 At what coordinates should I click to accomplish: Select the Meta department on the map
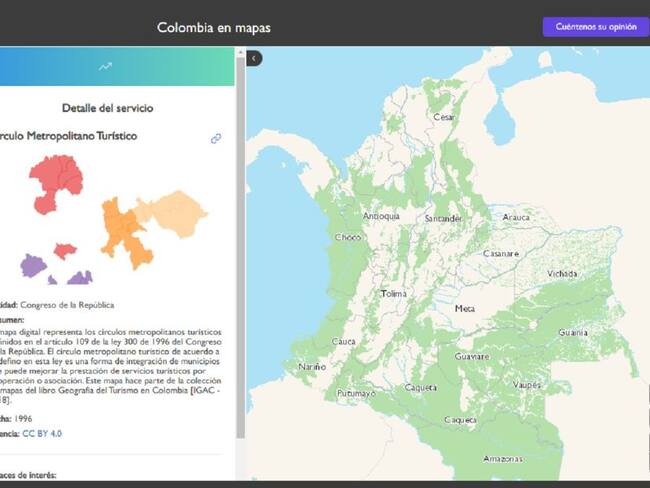pos(464,309)
